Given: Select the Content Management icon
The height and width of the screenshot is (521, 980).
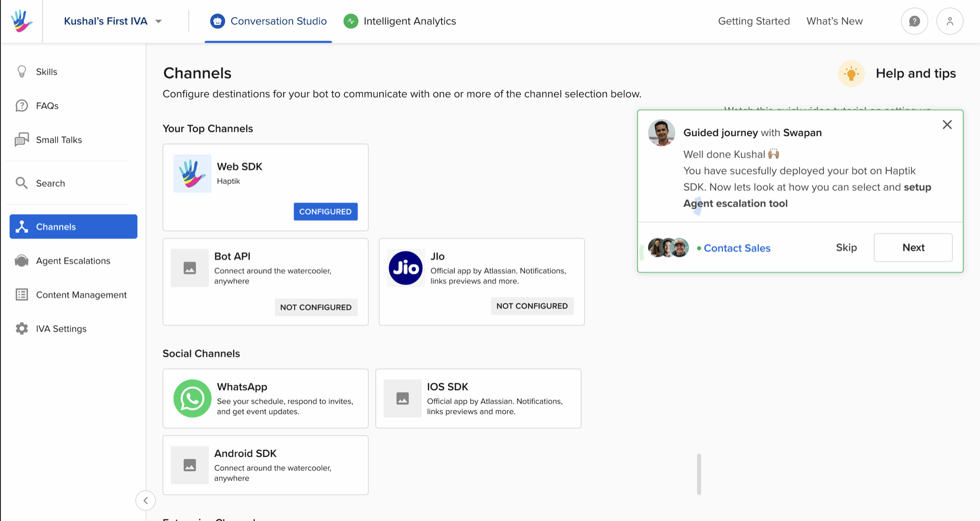Looking at the screenshot, I should 21,295.
